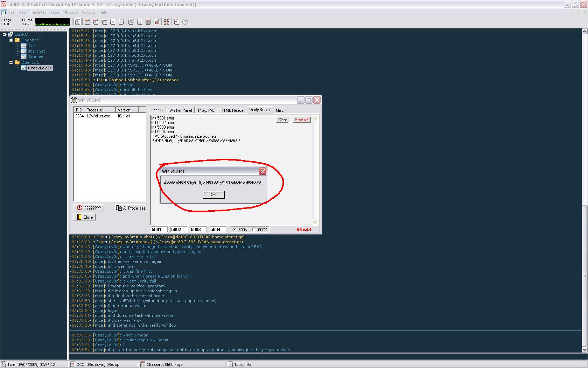Click the #meow channel window icon
588x368 pixels.
click(x=24, y=57)
